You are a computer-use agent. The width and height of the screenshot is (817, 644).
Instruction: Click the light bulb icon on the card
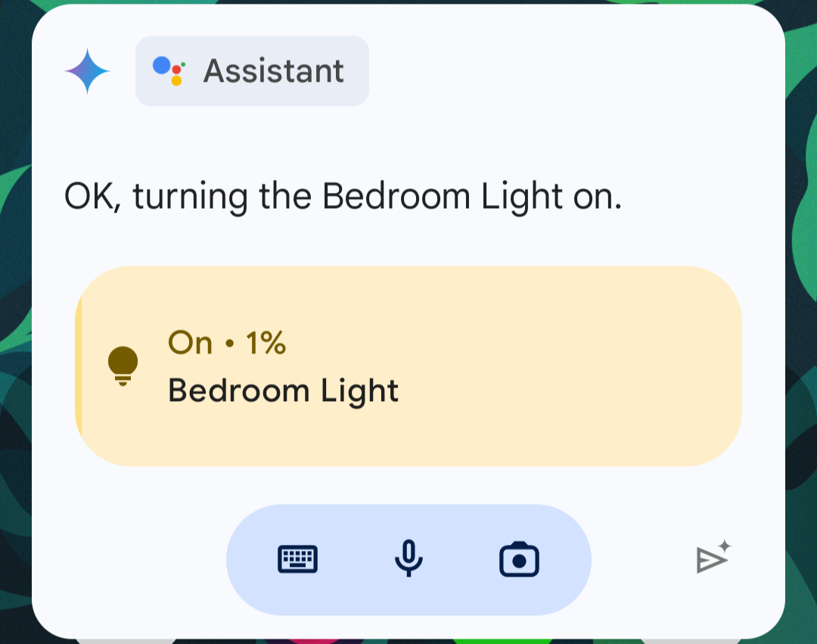coord(123,366)
